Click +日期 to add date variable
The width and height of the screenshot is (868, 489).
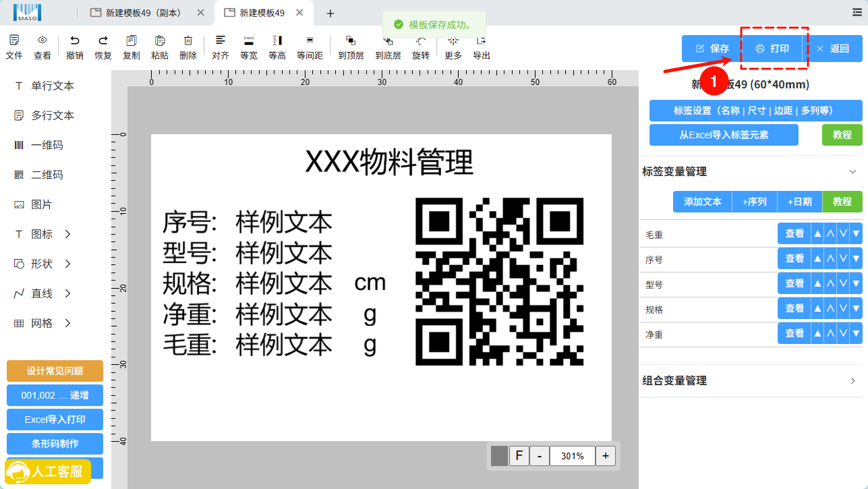pyautogui.click(x=800, y=202)
